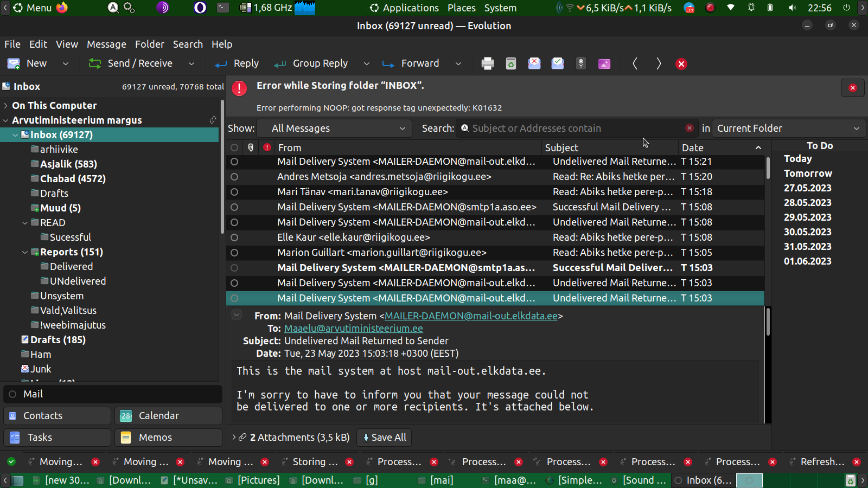Go to the next message arrow

click(658, 63)
